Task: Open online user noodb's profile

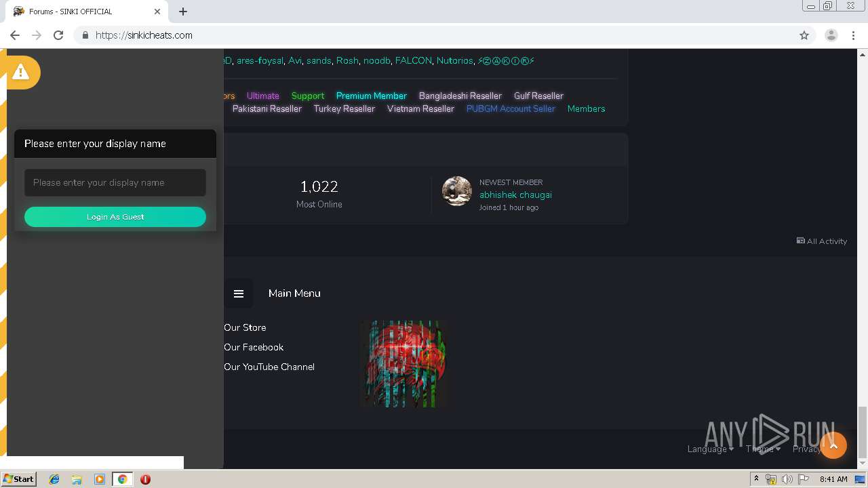Action: (377, 60)
